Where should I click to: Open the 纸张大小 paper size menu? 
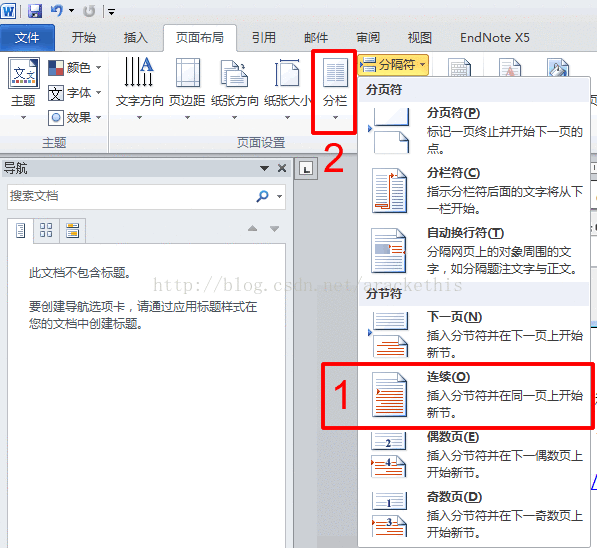tap(287, 88)
